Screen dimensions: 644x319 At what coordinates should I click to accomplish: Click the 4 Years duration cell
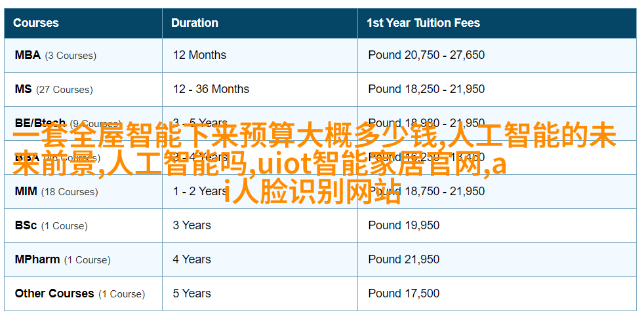(x=191, y=259)
